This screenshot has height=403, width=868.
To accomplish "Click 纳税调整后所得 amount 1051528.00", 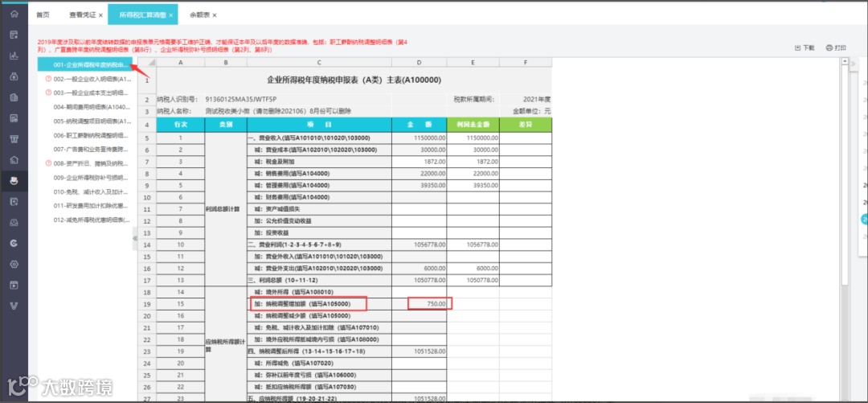I will click(419, 352).
